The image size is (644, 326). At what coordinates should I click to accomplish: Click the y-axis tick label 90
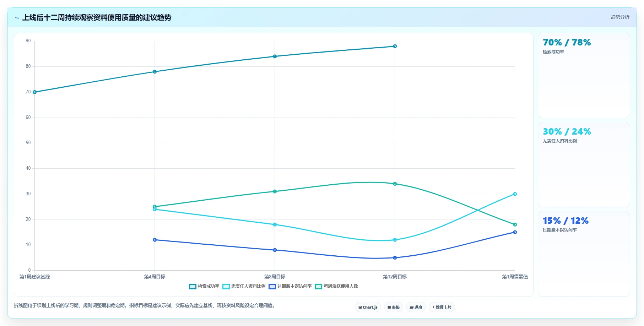coord(28,41)
